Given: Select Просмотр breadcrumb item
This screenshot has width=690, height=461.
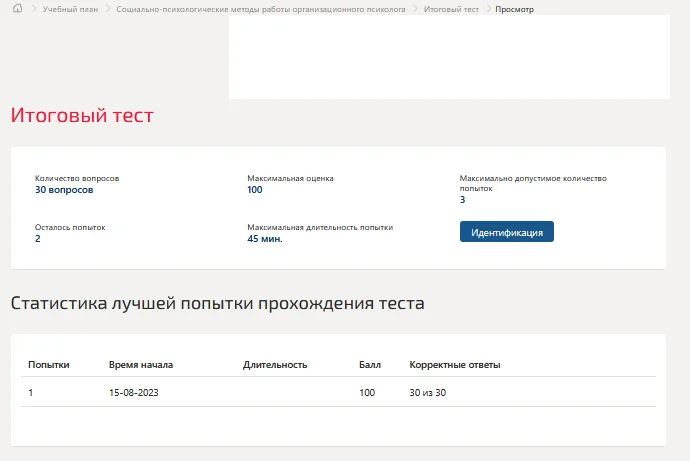Looking at the screenshot, I should click(514, 9).
